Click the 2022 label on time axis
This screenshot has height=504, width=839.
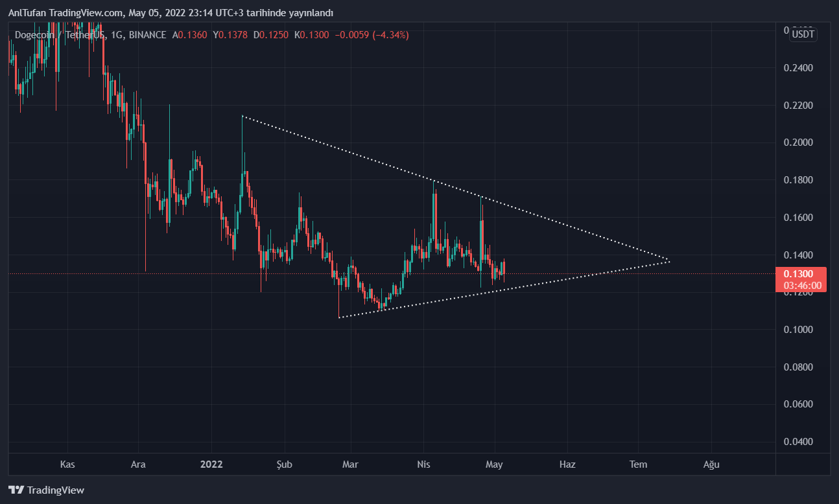pos(211,464)
